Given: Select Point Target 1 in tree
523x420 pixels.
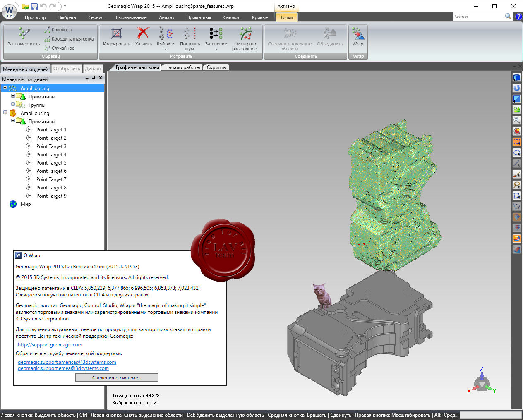Looking at the screenshot, I should click(51, 130).
